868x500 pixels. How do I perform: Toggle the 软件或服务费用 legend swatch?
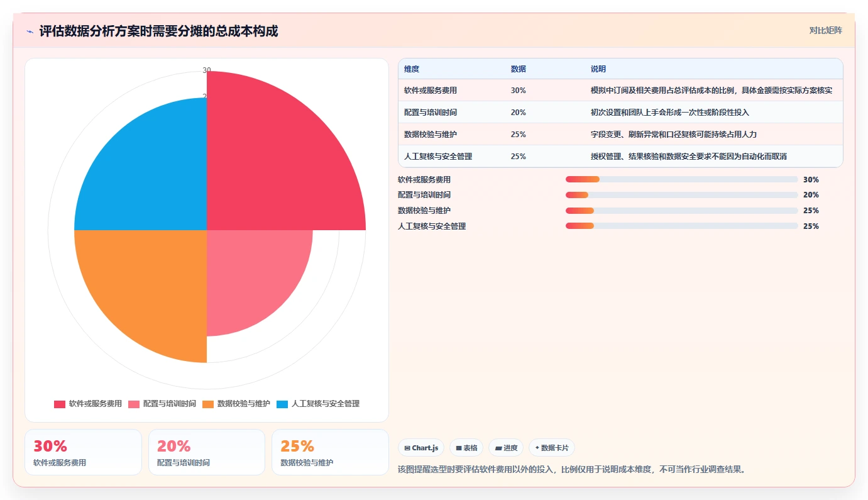pos(60,404)
